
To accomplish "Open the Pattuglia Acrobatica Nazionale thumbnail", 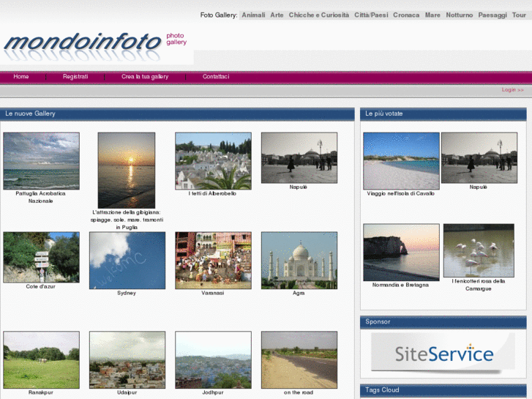I will (x=41, y=161).
